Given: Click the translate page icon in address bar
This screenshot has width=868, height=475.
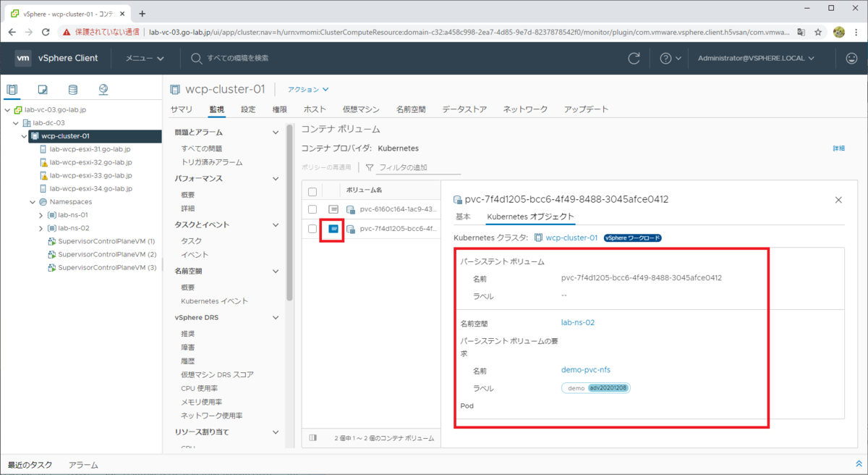Looking at the screenshot, I should [x=801, y=32].
